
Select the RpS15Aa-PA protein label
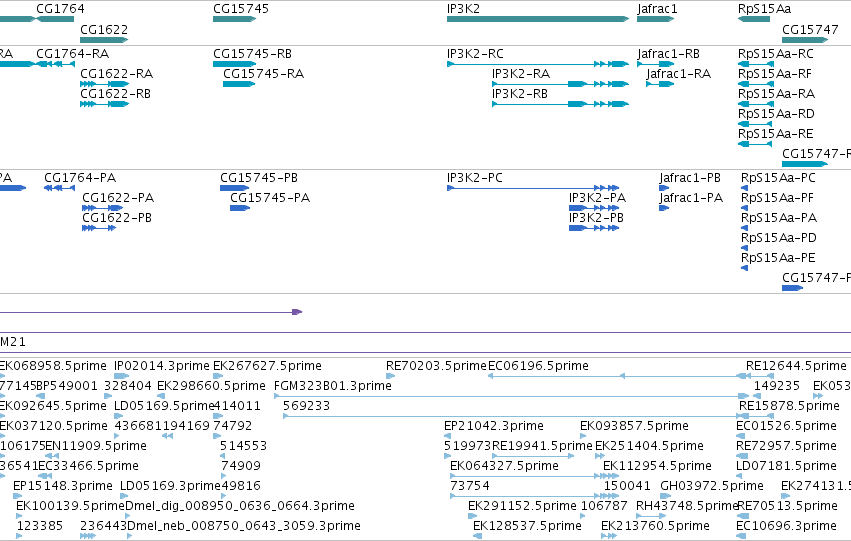(779, 218)
